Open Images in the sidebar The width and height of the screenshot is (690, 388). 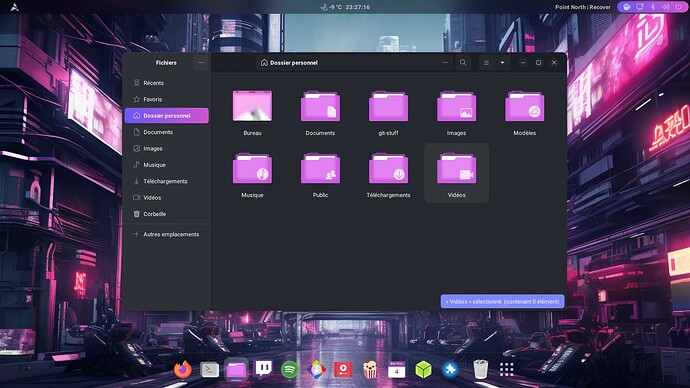pyautogui.click(x=166, y=149)
